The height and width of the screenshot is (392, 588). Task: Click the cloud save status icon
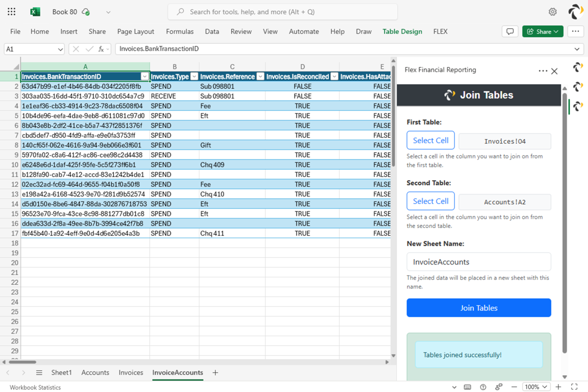click(86, 12)
